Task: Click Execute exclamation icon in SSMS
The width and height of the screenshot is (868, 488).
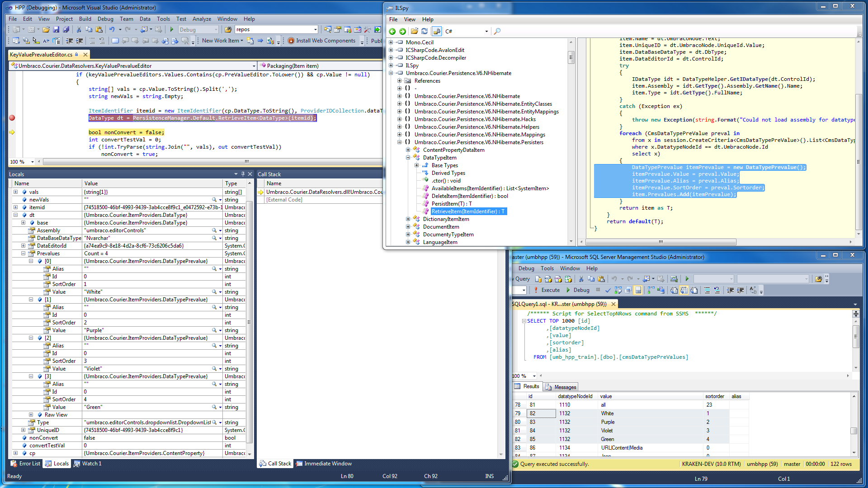Action: click(536, 291)
